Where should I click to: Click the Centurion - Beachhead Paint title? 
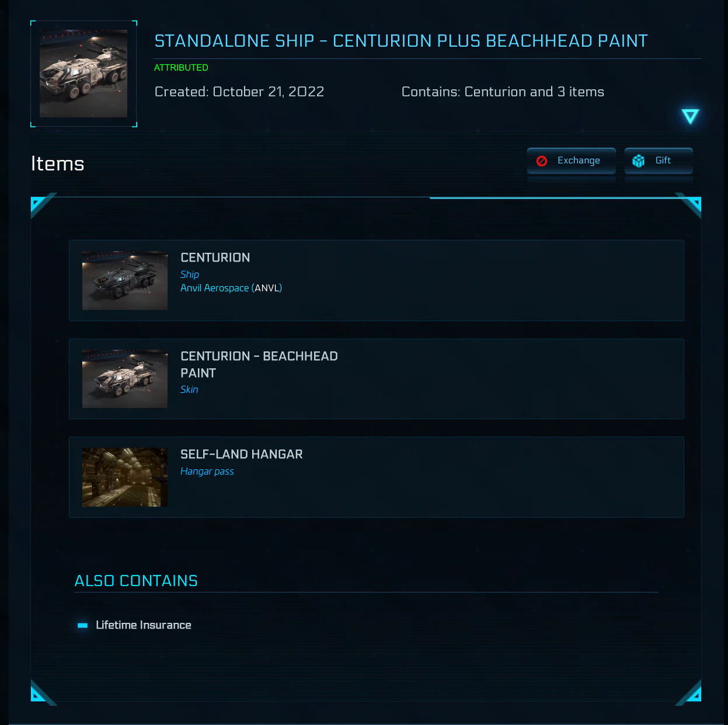pyautogui.click(x=259, y=364)
